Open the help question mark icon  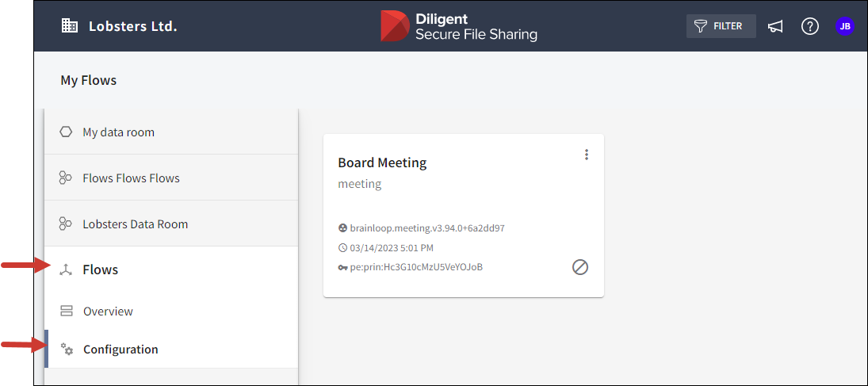coord(809,26)
